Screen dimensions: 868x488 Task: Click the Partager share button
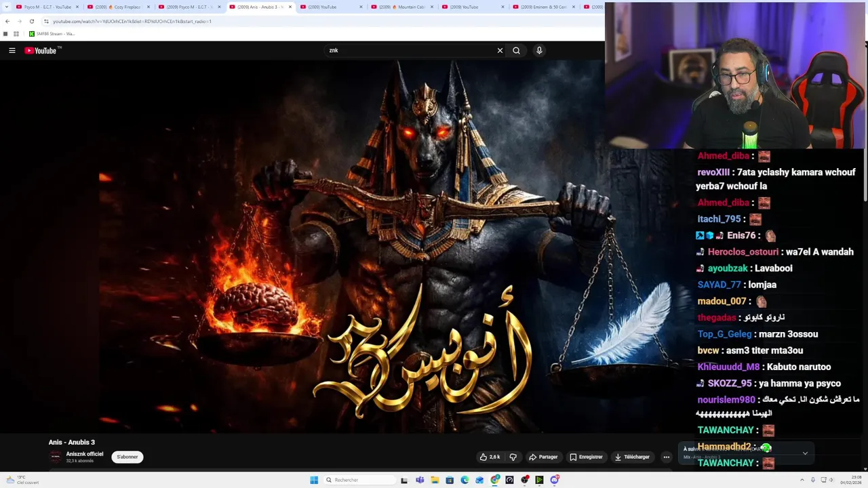pos(543,457)
